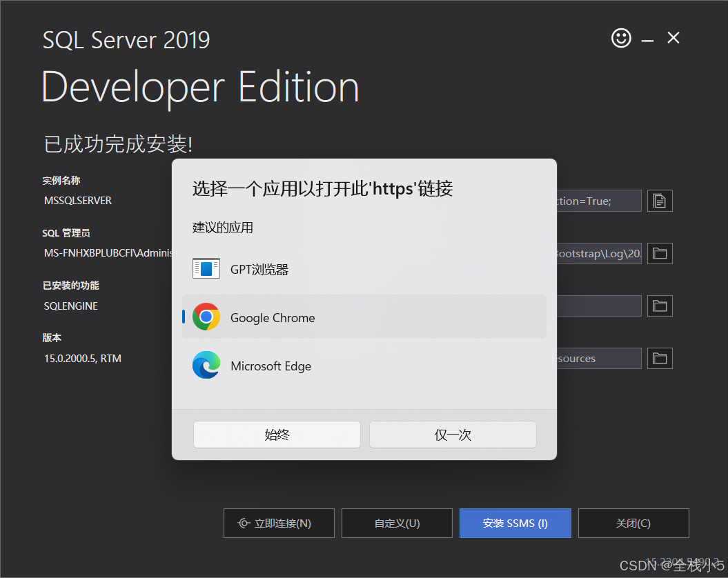The image size is (728, 578).
Task: Click the 自定义(U) button
Action: (397, 523)
